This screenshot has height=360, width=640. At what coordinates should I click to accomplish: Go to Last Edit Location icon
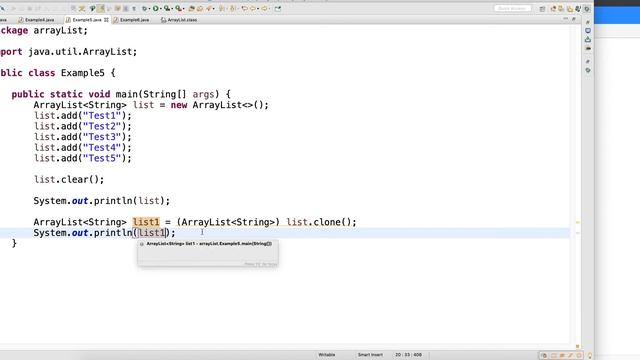[x=244, y=8]
